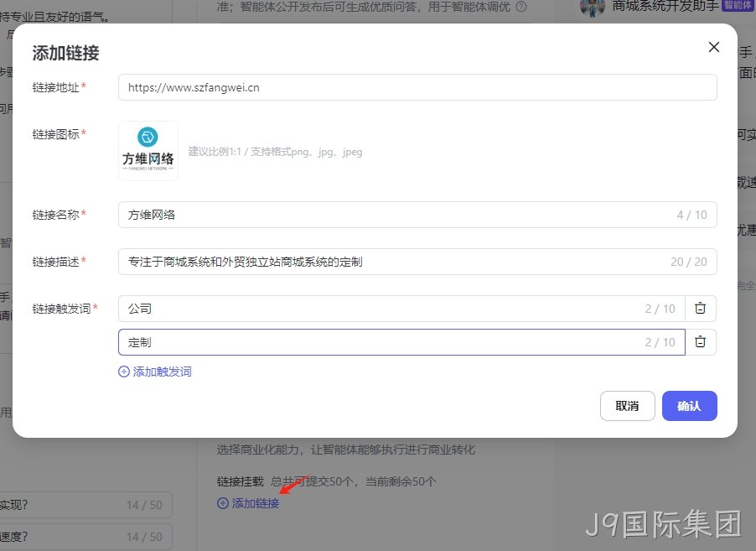Click the 速度? question field on left

[x=85, y=537]
